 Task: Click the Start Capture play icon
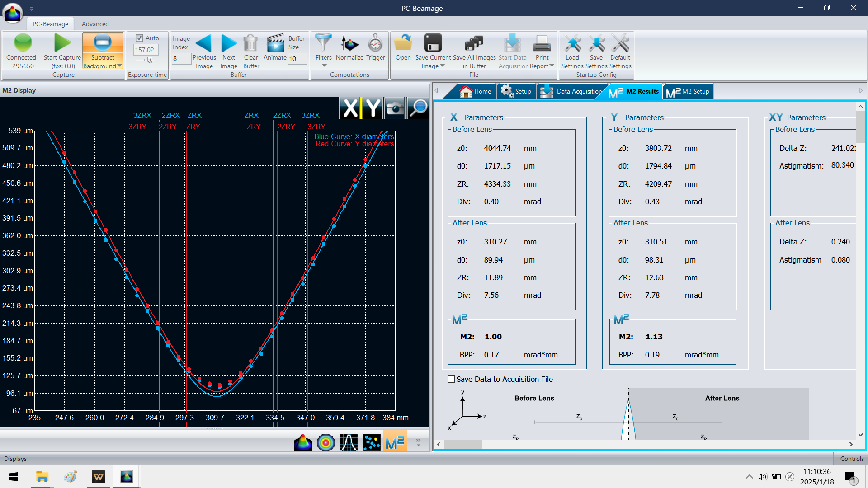coord(62,43)
